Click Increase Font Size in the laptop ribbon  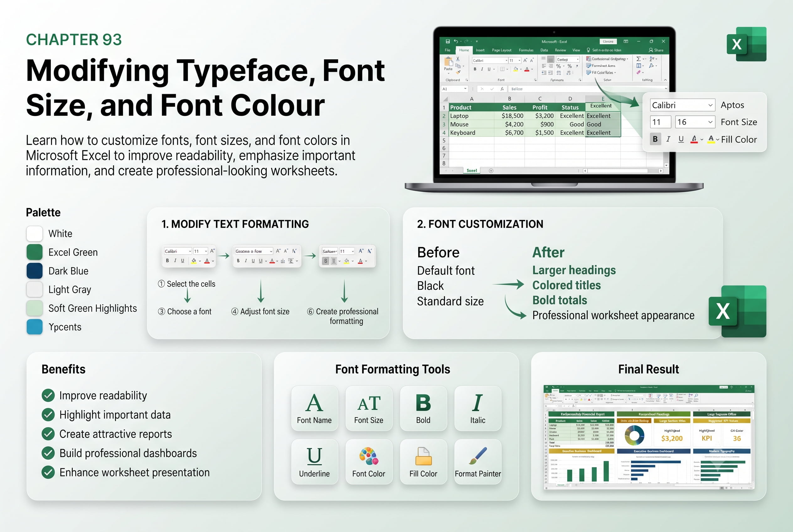(525, 61)
